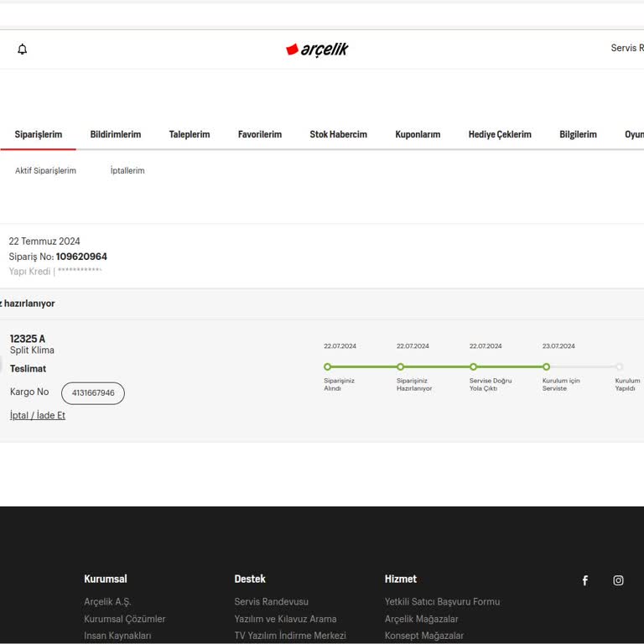Click the Arçelik logo

(317, 49)
